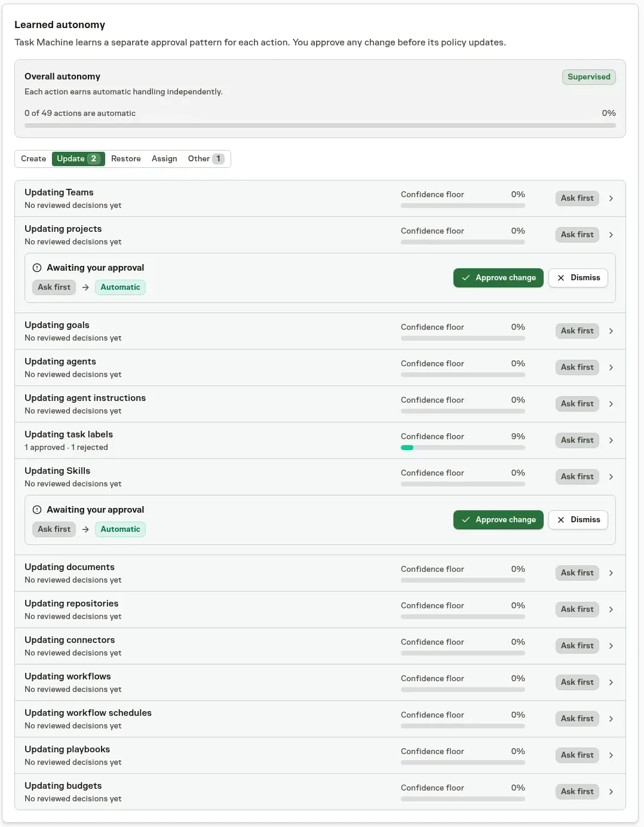Expand the Updating Teams row chevron

611,198
